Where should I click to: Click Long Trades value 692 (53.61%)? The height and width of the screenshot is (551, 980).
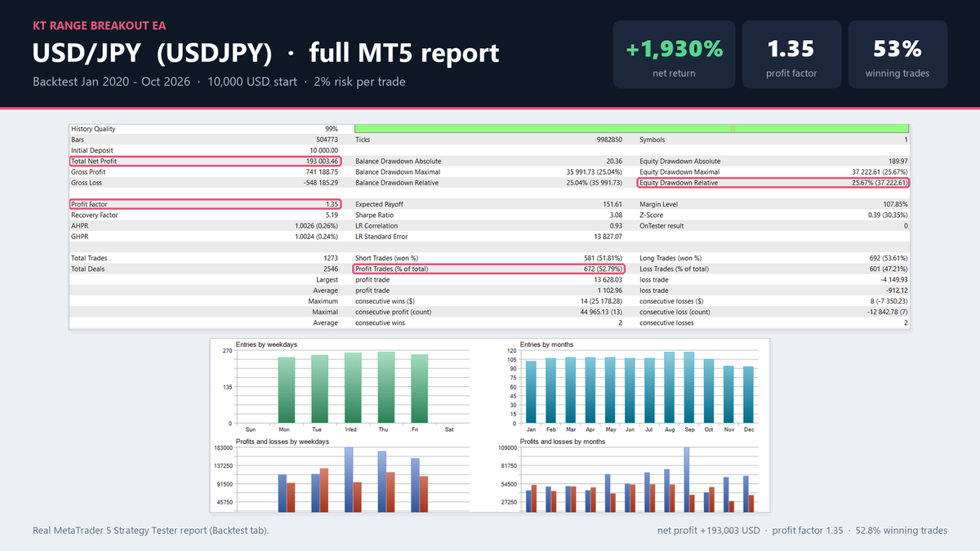click(x=886, y=258)
